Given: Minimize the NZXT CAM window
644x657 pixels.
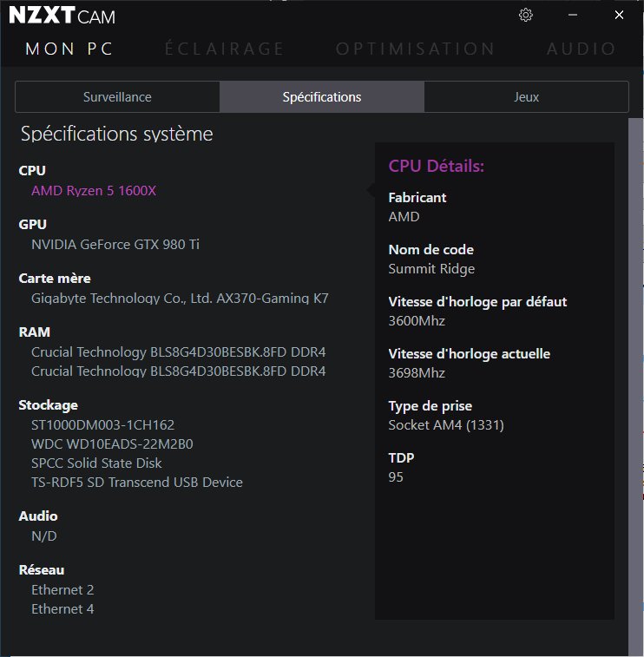Looking at the screenshot, I should pyautogui.click(x=572, y=15).
